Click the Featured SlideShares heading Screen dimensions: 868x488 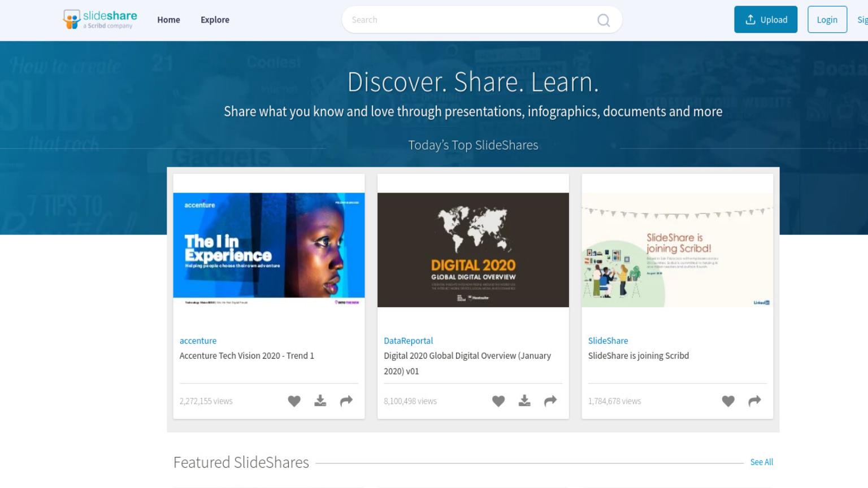(x=241, y=463)
